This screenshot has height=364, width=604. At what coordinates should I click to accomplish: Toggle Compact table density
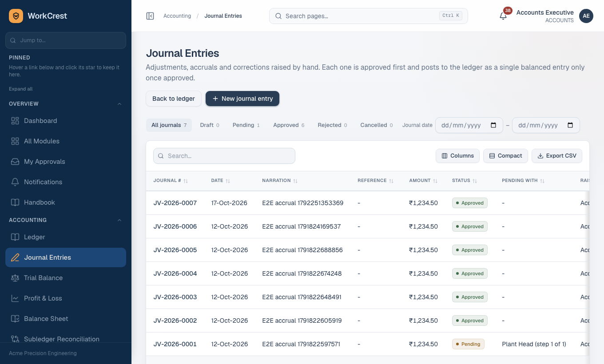pos(505,156)
